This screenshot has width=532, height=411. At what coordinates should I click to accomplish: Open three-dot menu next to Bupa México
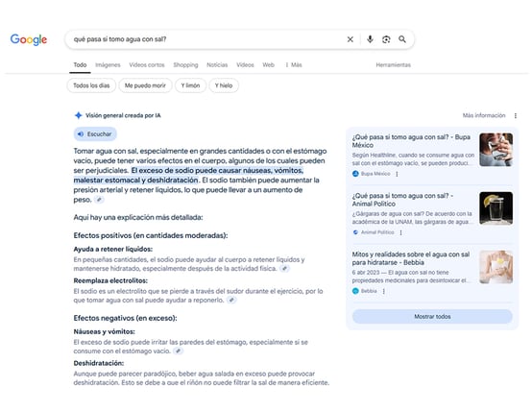(x=397, y=174)
